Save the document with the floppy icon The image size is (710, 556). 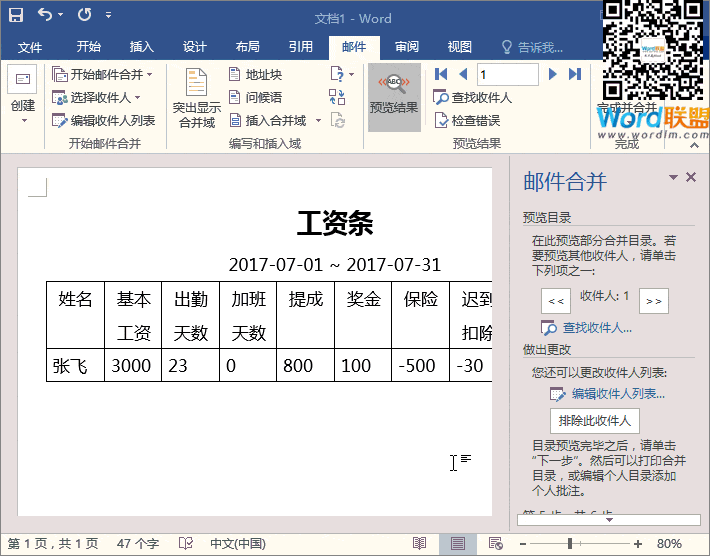pyautogui.click(x=16, y=15)
